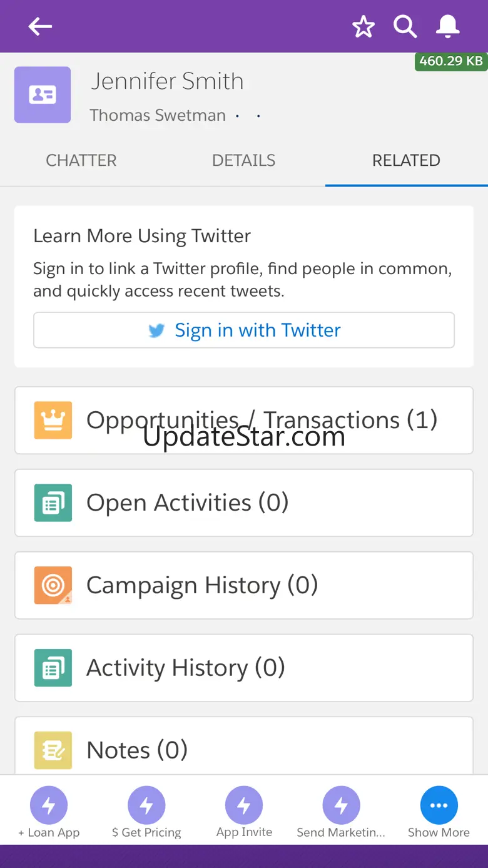488x868 pixels.
Task: Tap the Loan App lightning icon
Action: click(x=49, y=805)
